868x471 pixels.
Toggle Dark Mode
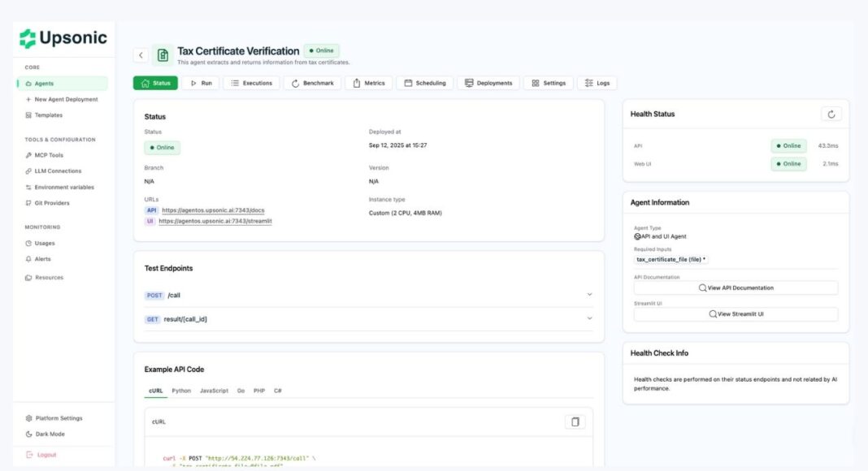click(50, 434)
